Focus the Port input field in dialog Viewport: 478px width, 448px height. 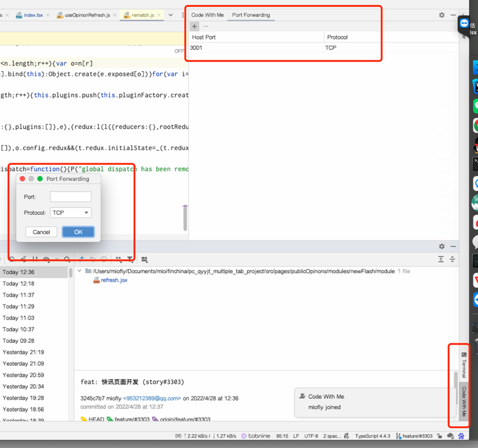71,197
